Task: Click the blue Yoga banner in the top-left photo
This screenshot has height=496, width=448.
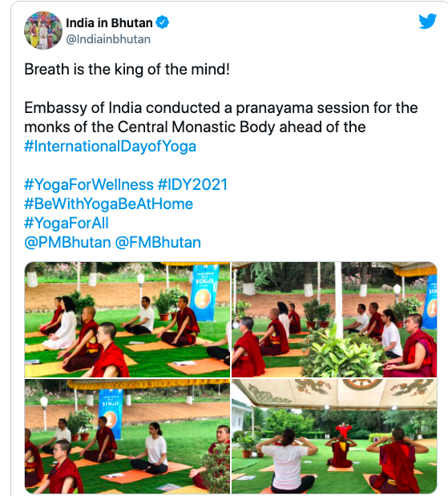Action: (204, 292)
